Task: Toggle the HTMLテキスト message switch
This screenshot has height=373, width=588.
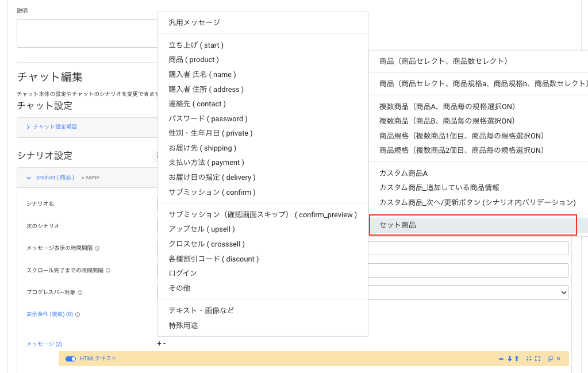Action: pyautogui.click(x=71, y=359)
